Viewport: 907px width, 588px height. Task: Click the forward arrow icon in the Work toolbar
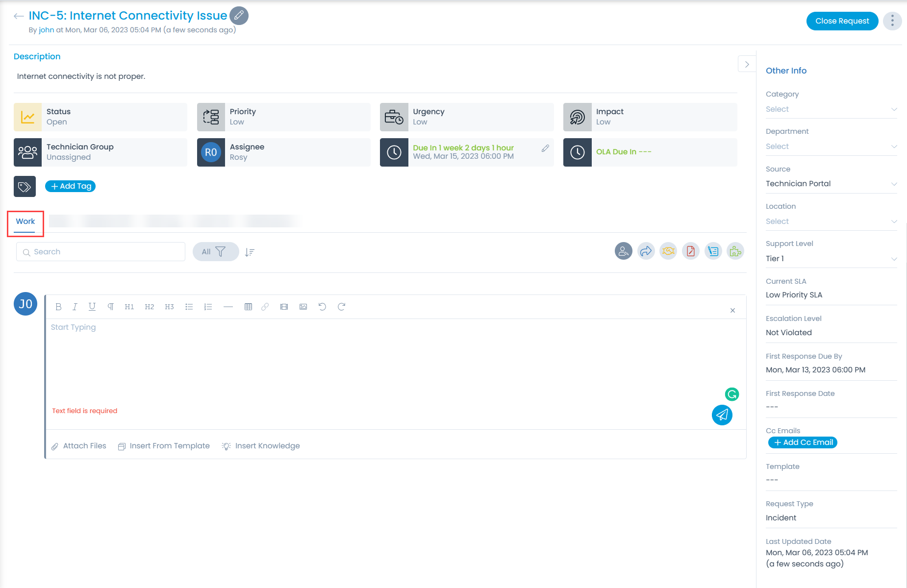pyautogui.click(x=646, y=251)
